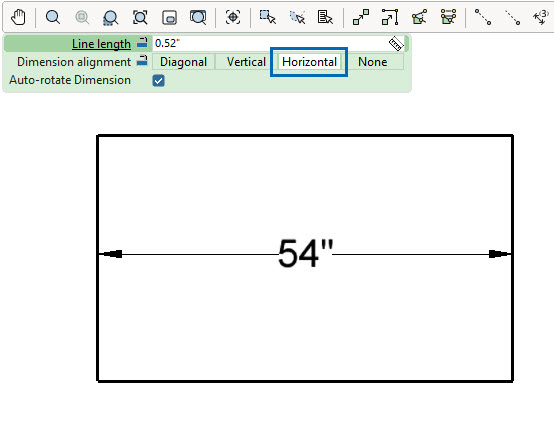Screen dimensions: 554x426
Task: Click the Auto-rotate Dimension label
Action: pos(70,80)
